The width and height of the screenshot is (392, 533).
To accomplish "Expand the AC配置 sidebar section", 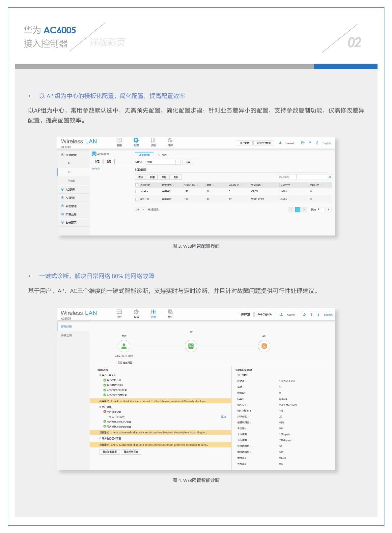I will click(63, 189).
